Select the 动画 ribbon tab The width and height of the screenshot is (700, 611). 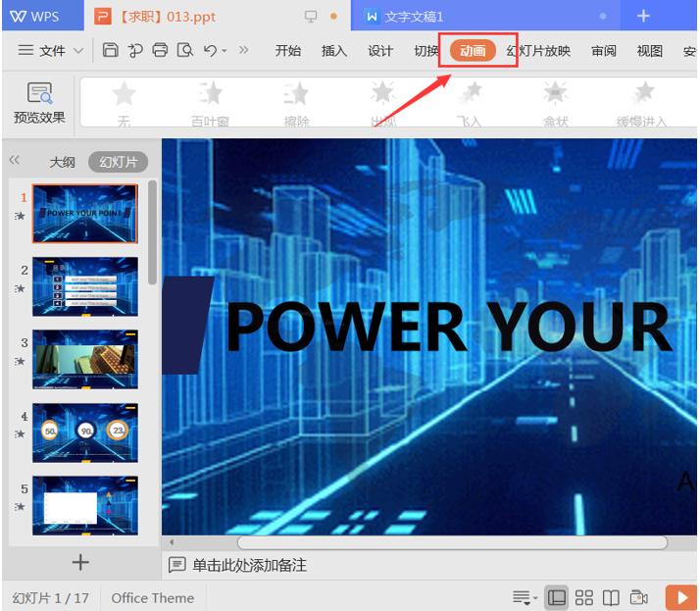[473, 50]
